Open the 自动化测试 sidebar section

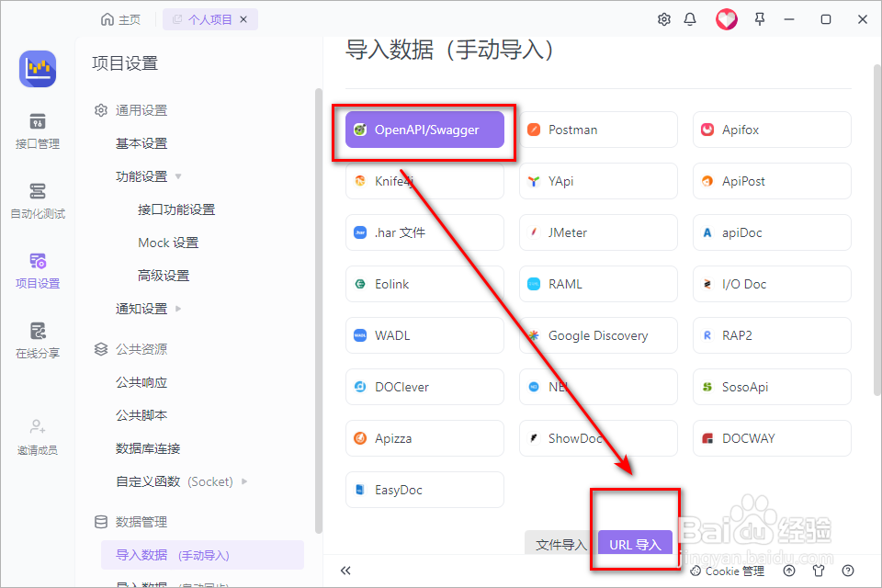pyautogui.click(x=37, y=201)
